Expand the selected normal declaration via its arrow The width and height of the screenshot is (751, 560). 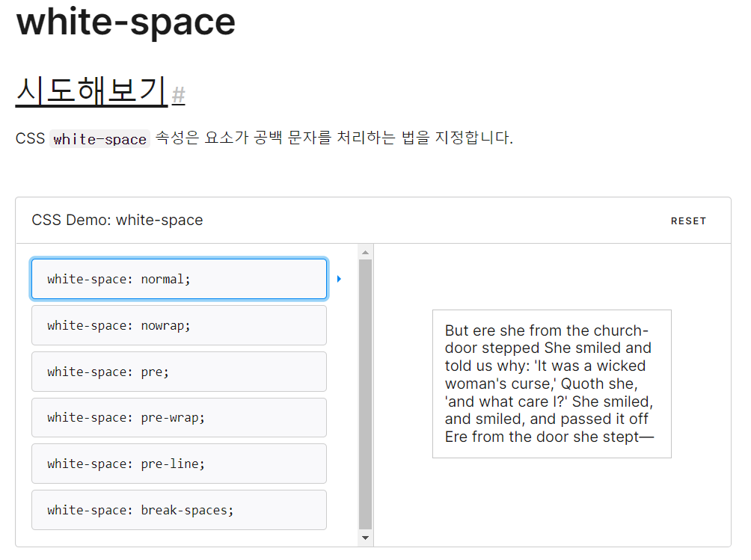tap(339, 277)
